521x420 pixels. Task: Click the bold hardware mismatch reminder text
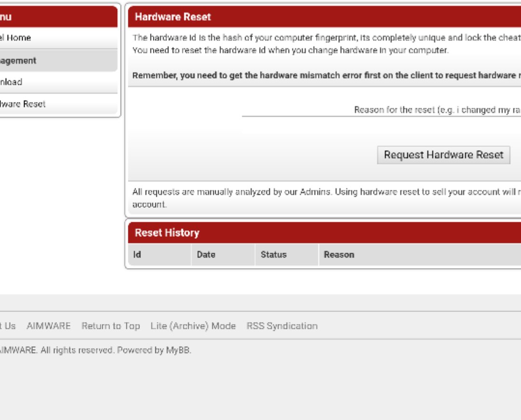tap(327, 75)
